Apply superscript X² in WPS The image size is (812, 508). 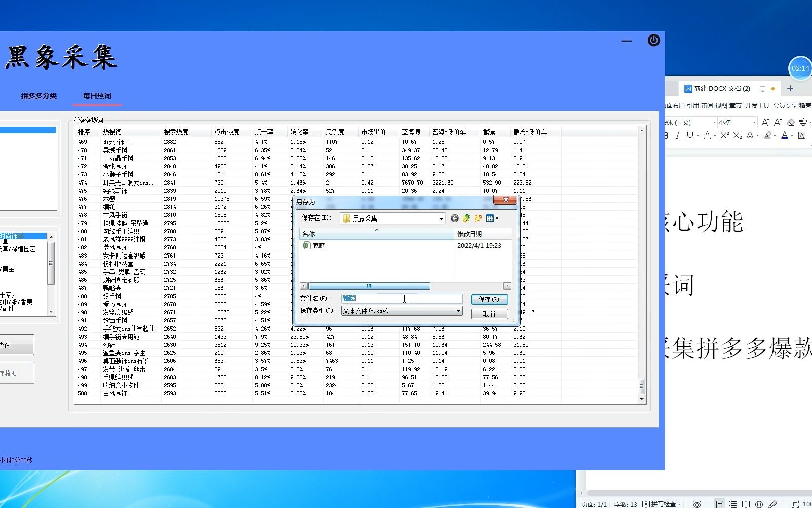point(725,135)
